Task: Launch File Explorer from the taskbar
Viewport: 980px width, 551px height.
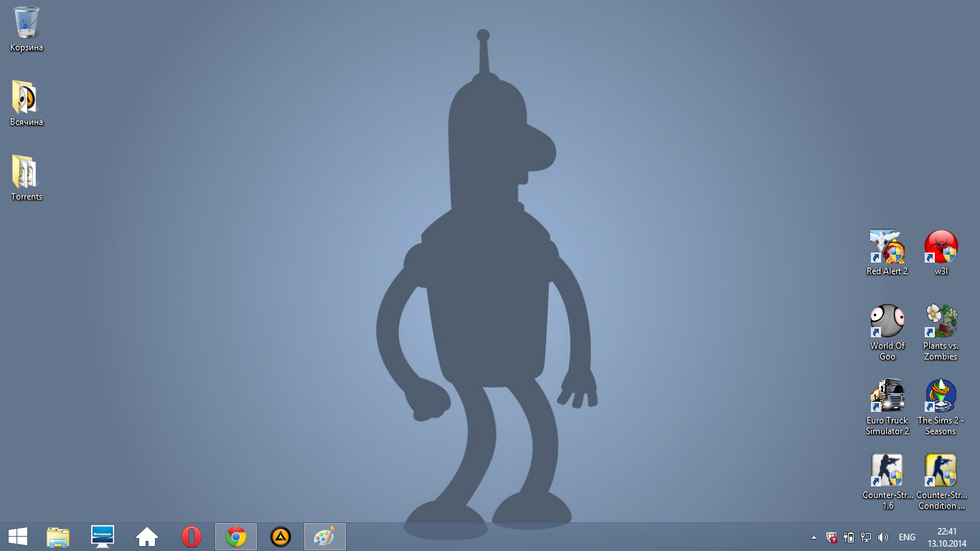Action: pyautogui.click(x=58, y=537)
